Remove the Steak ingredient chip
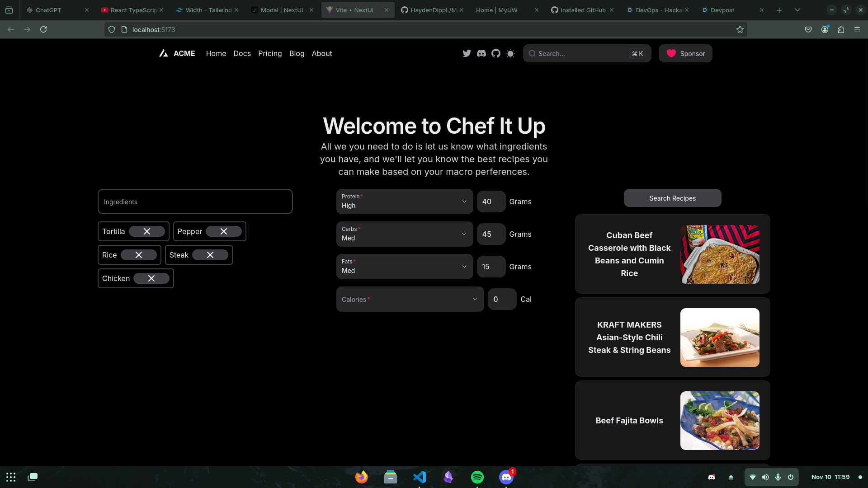 [210, 255]
